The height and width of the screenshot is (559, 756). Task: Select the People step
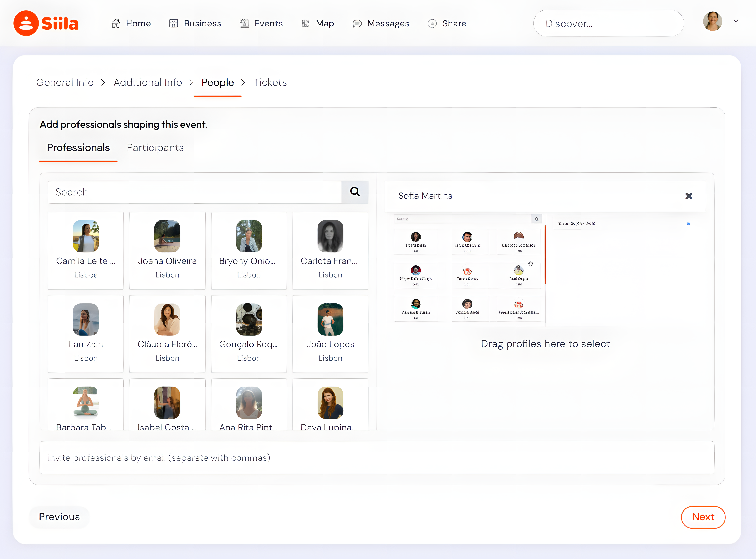(x=218, y=82)
